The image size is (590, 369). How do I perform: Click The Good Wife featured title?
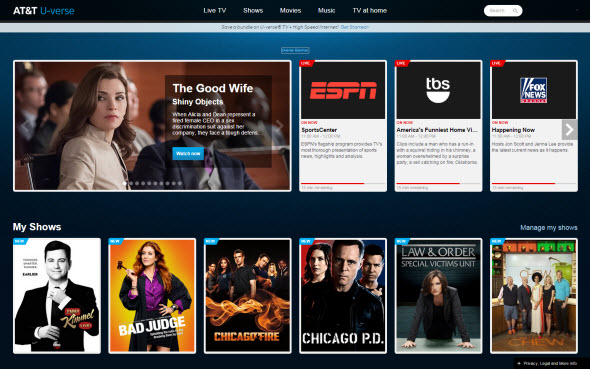tap(213, 88)
